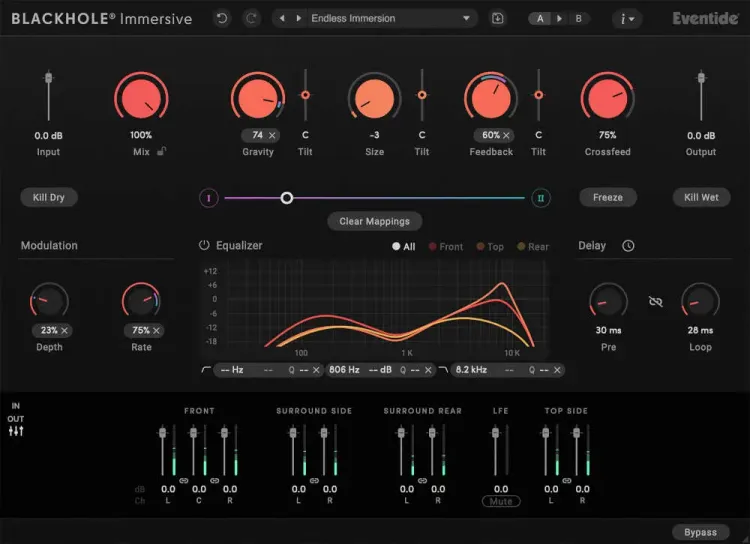Load the previous preset with left arrow
The height and width of the screenshot is (544, 750).
pos(282,18)
